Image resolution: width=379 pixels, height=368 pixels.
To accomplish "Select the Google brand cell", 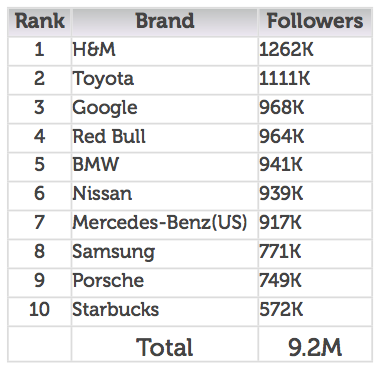I will coord(165,109).
